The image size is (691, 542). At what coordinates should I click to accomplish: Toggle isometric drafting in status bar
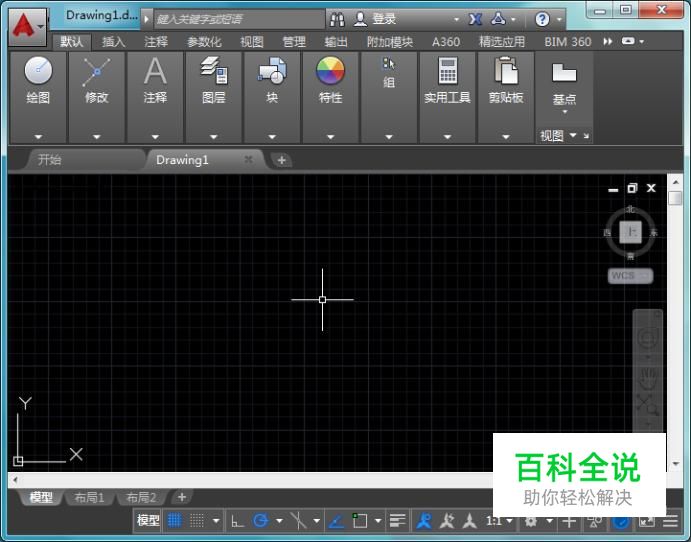(x=298, y=521)
